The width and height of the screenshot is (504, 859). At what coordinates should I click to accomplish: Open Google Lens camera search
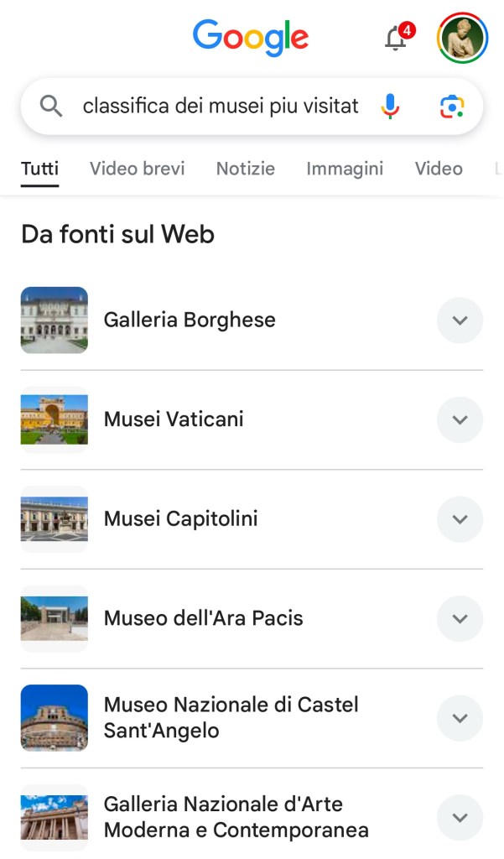tap(452, 107)
